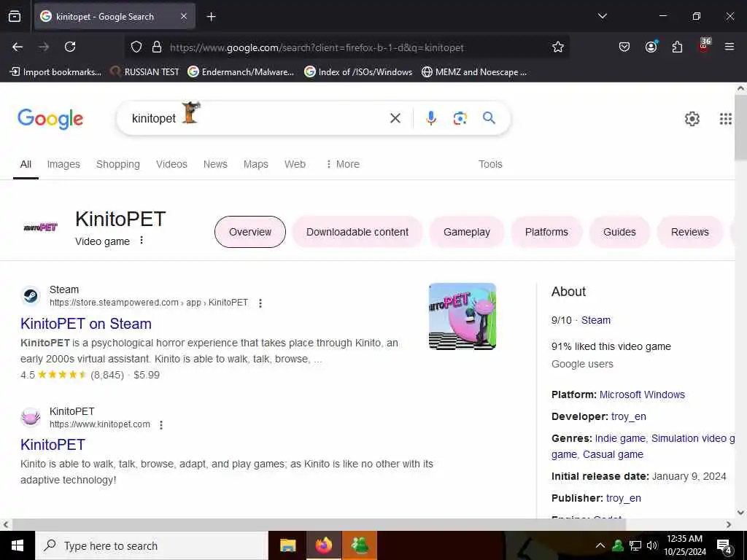
Task: Open the Index of /ISOs/Windows bookmark
Action: tap(358, 72)
